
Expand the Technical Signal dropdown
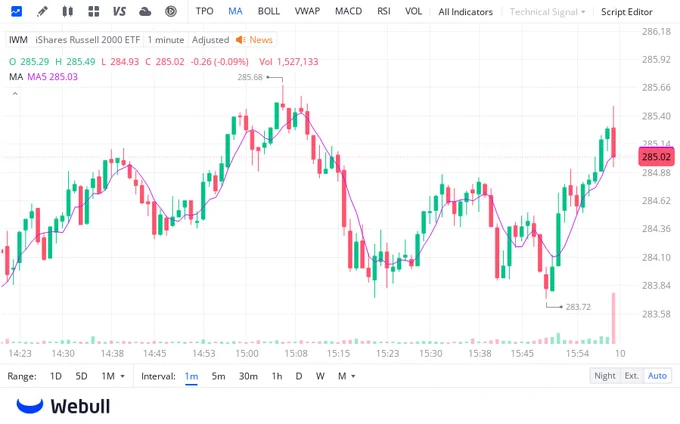pos(547,12)
